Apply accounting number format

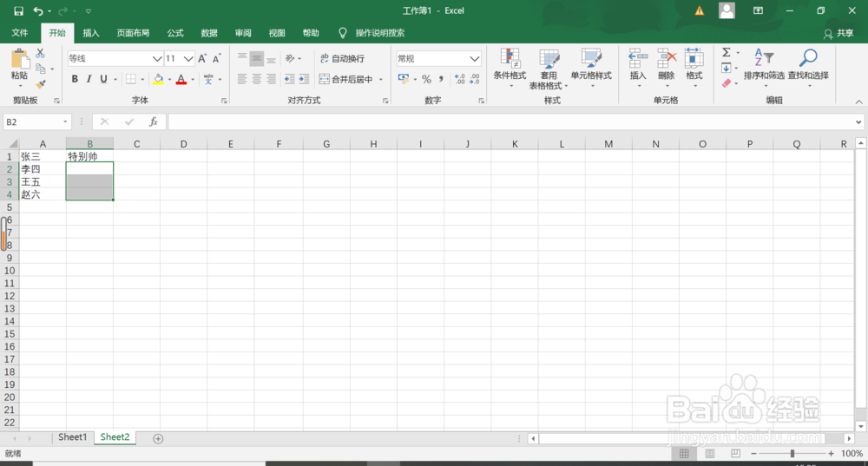(x=404, y=79)
